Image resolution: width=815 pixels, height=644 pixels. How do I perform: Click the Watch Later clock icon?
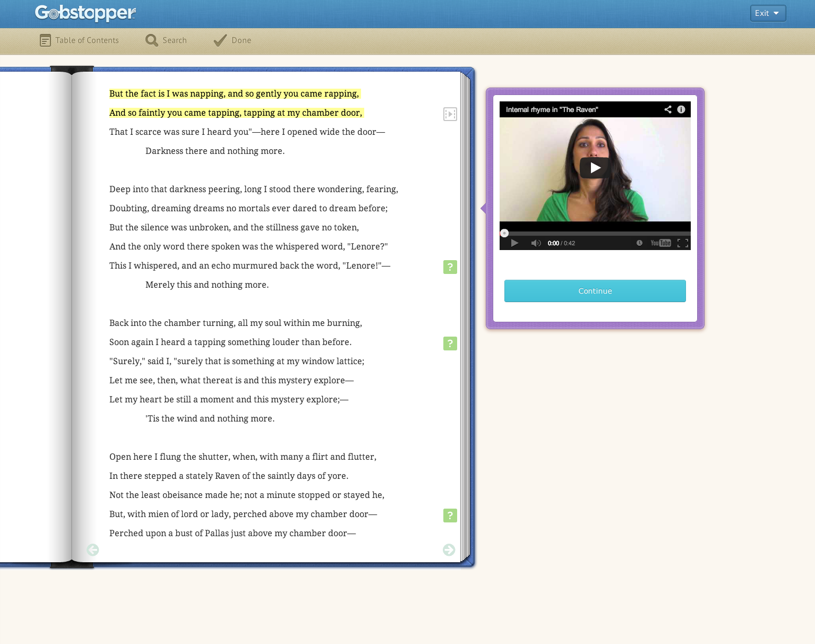pos(639,243)
